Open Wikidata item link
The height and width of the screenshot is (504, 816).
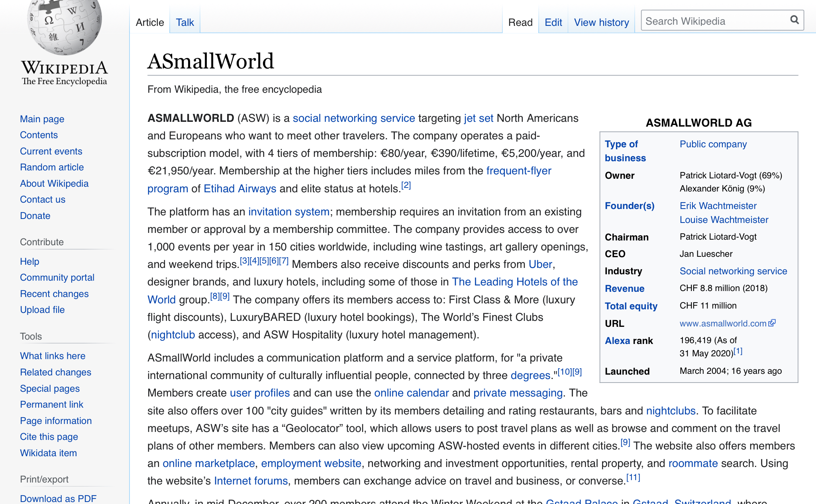coord(48,453)
